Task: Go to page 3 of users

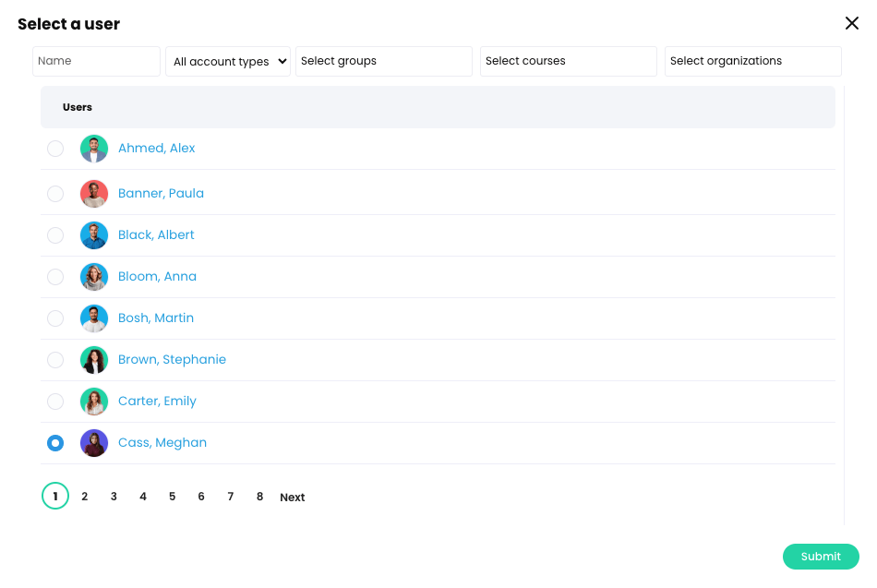Action: (x=114, y=497)
